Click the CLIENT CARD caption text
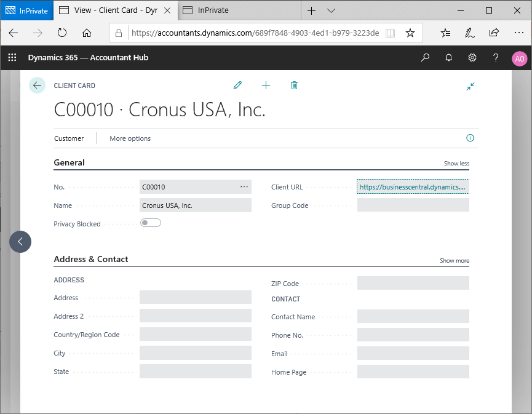The height and width of the screenshot is (414, 532). tap(74, 86)
